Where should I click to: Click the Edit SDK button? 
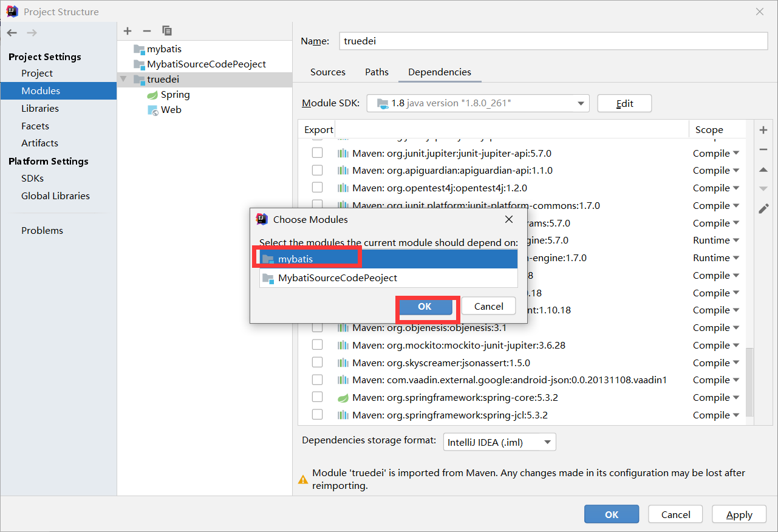point(624,103)
